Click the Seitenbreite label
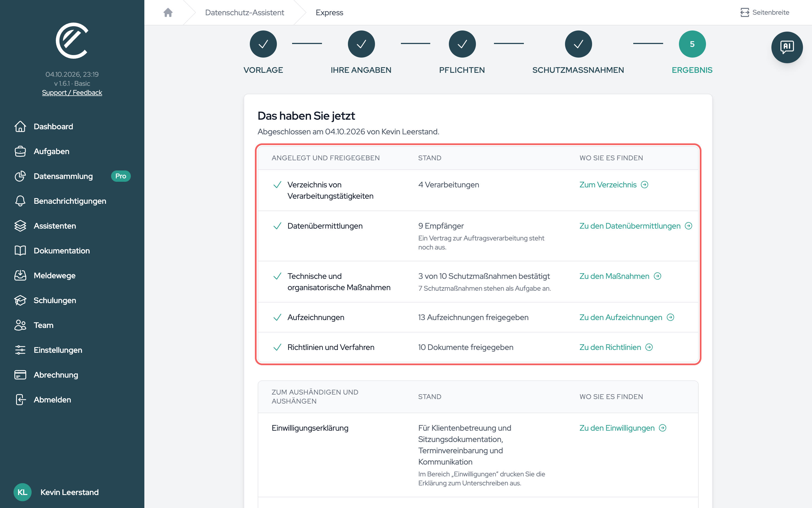 [770, 12]
